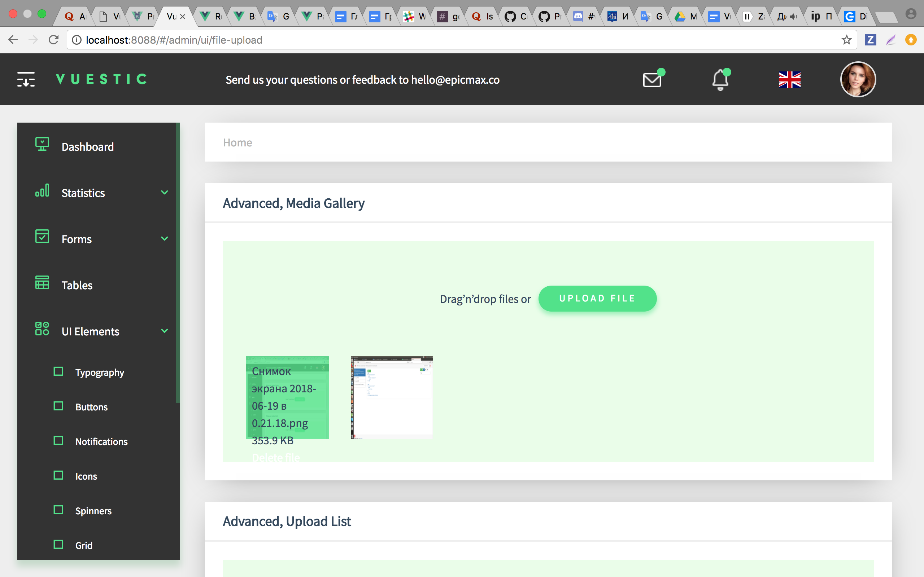Screen dimensions: 924x577
Task: Collapse the UI Elements submenu chevron
Action: point(165,330)
